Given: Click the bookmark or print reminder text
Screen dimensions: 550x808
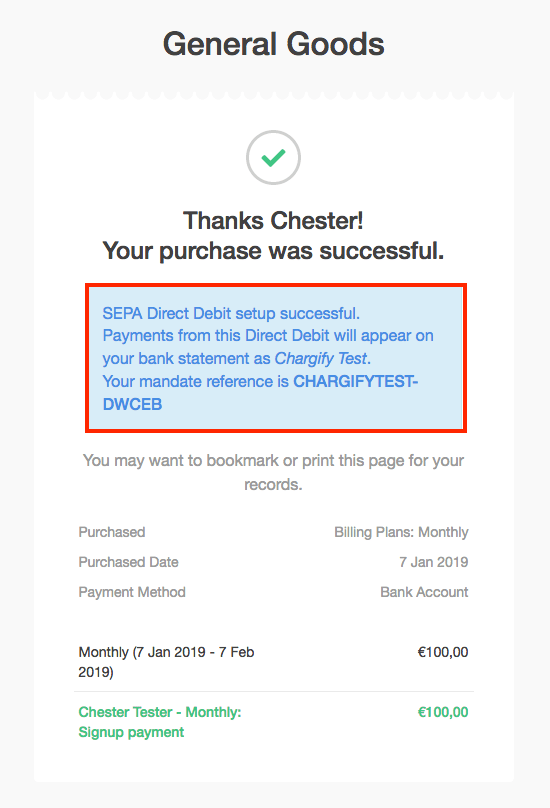Looking at the screenshot, I should point(273,472).
